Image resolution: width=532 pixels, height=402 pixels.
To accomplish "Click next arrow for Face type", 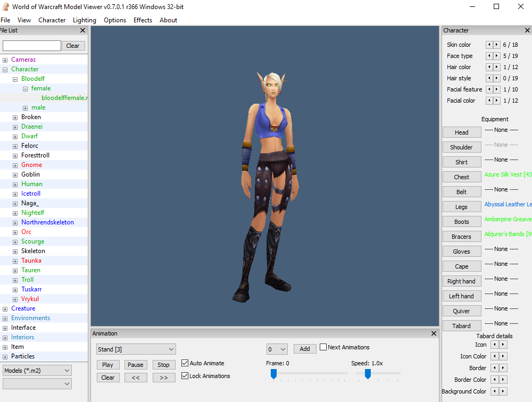I will pyautogui.click(x=497, y=56).
